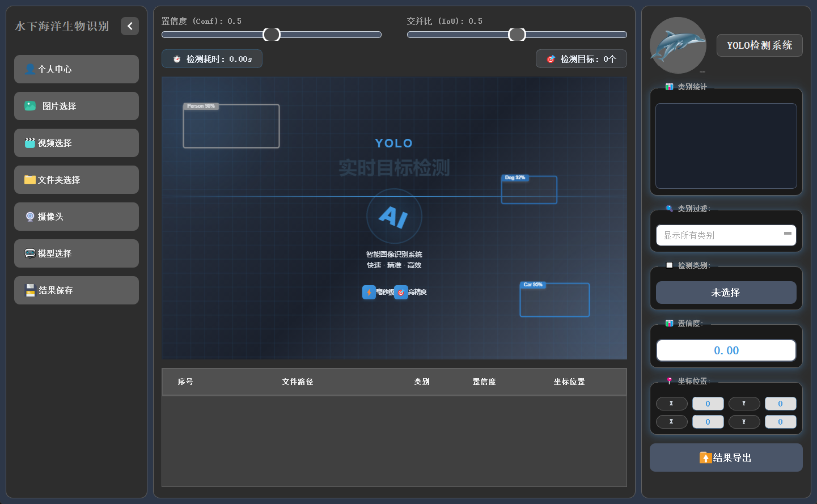Screen dimensions: 817x504
Task: Click the dolphin logo avatar
Action: [x=678, y=45]
